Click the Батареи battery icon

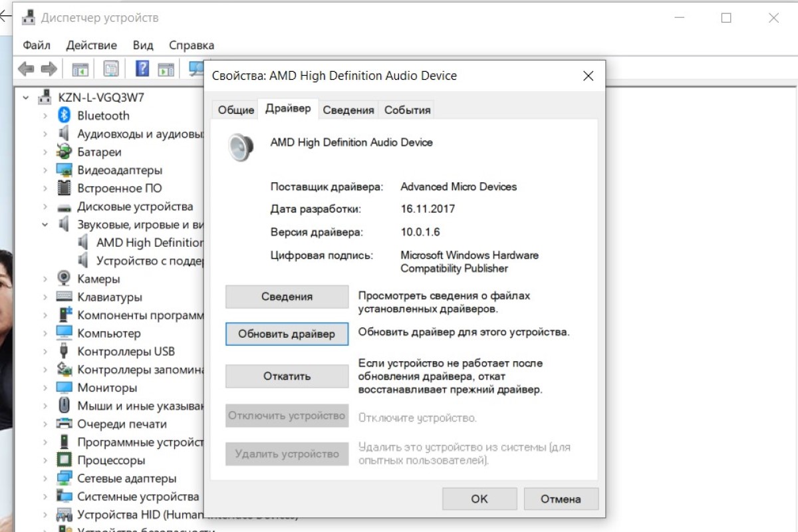(x=65, y=152)
